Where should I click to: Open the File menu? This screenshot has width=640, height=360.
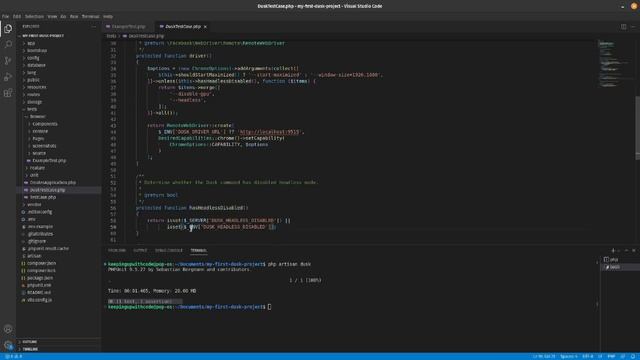[5, 17]
